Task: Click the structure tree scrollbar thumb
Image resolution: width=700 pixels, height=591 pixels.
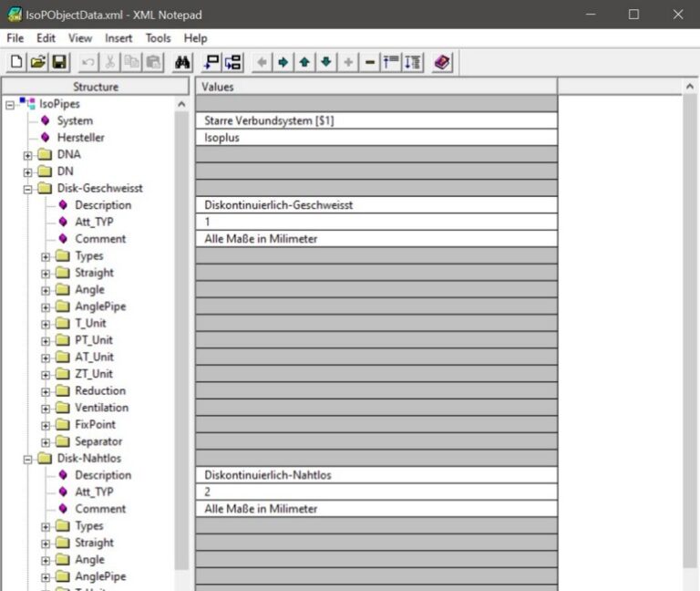Action: click(181, 340)
